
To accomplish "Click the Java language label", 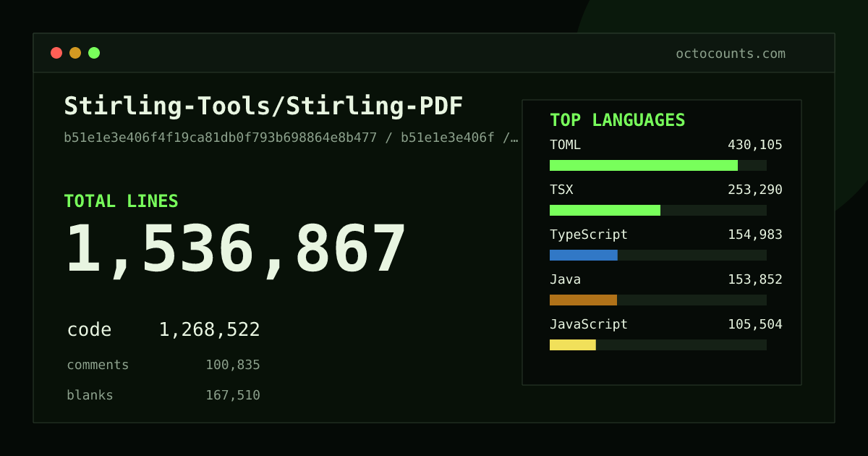I will [x=565, y=279].
